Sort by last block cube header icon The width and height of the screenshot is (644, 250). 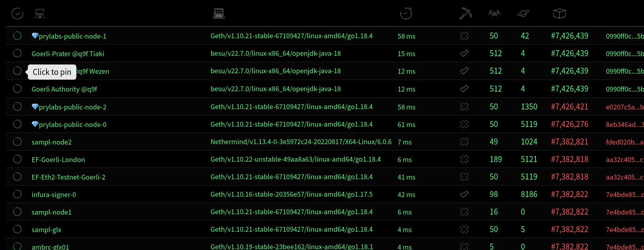click(x=559, y=14)
